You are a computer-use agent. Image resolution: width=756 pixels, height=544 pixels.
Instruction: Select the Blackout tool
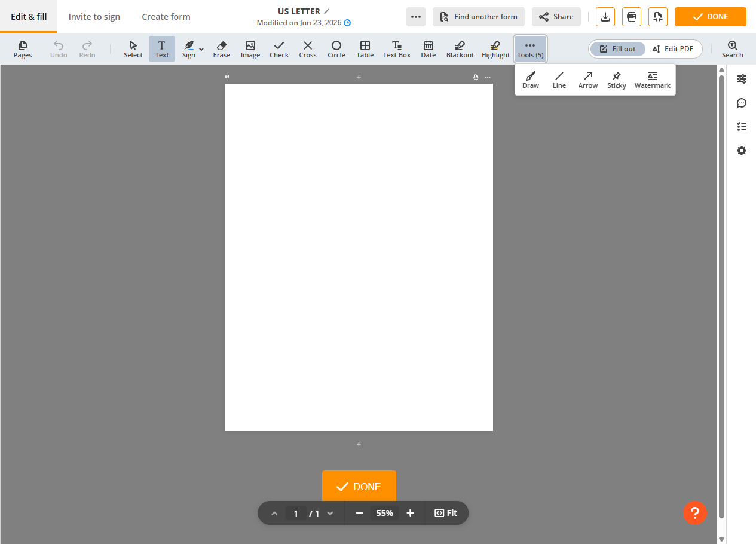tap(460, 49)
